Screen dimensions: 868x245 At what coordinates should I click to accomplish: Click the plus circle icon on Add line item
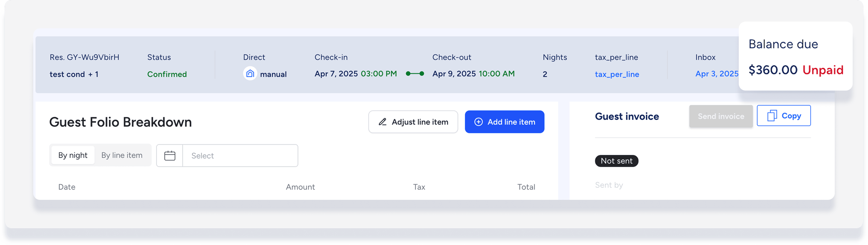[x=479, y=122]
